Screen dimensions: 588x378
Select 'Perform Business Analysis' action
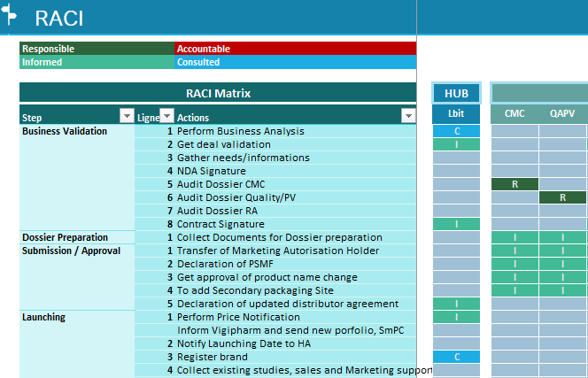point(296,131)
